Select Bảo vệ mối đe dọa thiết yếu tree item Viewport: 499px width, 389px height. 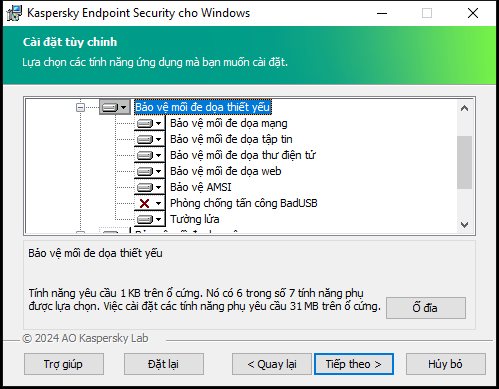click(x=203, y=107)
